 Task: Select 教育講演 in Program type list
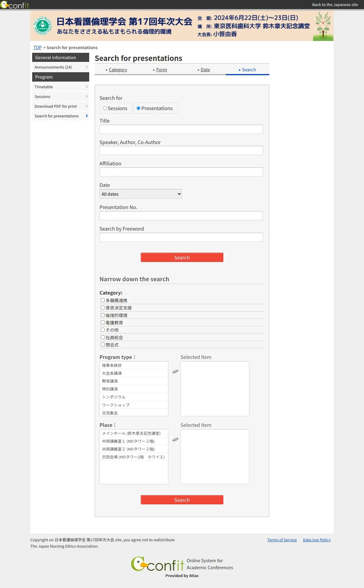134,381
